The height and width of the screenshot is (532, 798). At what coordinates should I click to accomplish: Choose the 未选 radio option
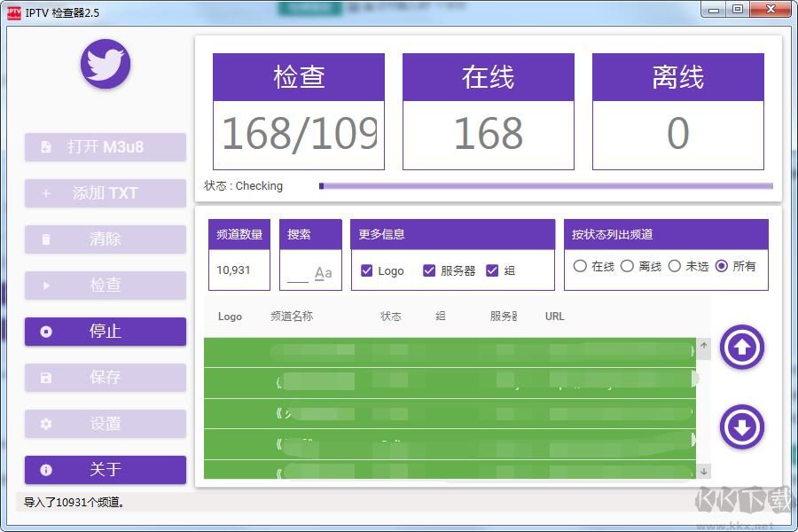click(675, 265)
